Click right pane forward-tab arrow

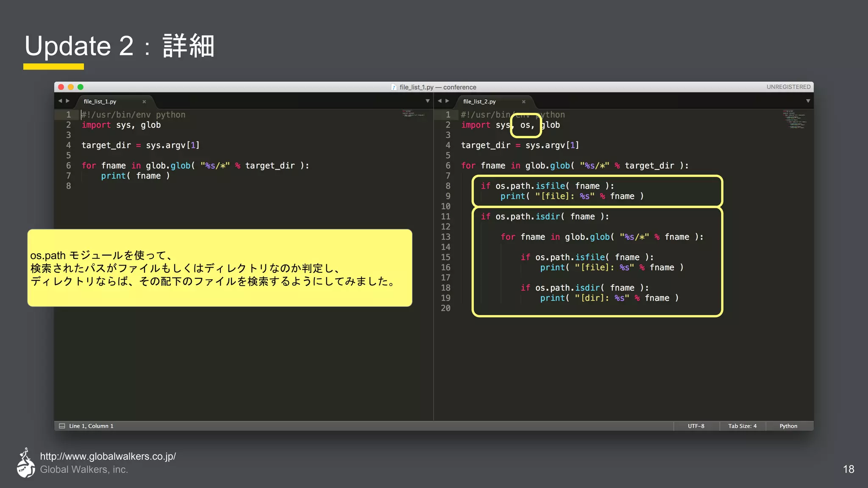pyautogui.click(x=447, y=101)
